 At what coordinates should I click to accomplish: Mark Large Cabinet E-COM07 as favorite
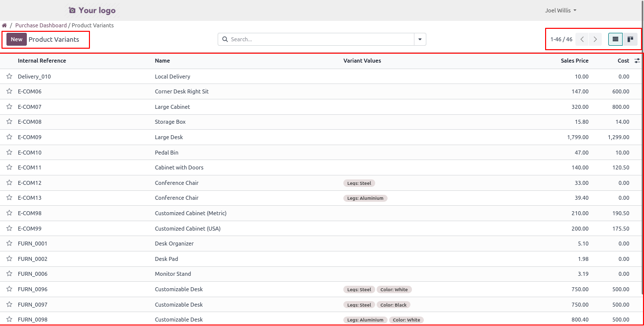9,107
